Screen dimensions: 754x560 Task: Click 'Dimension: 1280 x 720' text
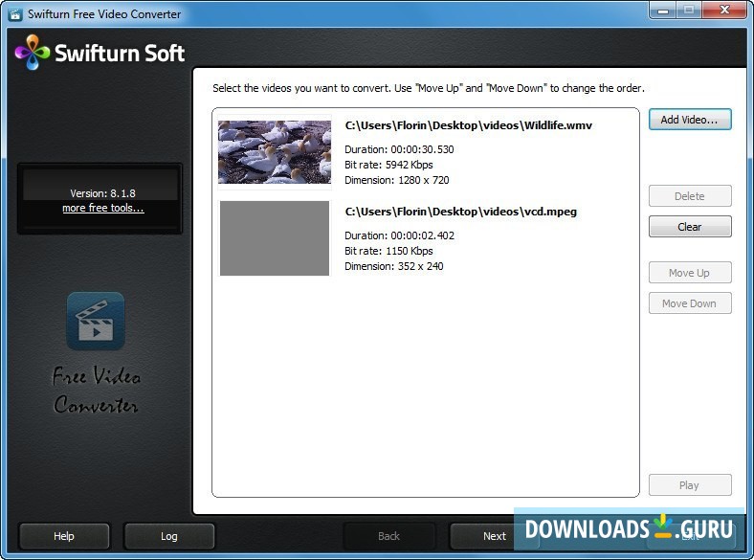[397, 180]
